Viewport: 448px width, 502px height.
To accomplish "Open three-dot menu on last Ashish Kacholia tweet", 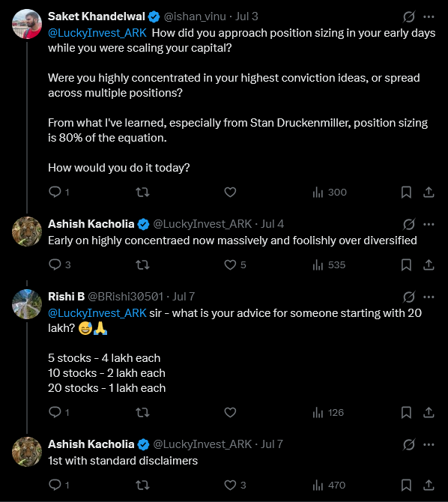I will tap(429, 444).
